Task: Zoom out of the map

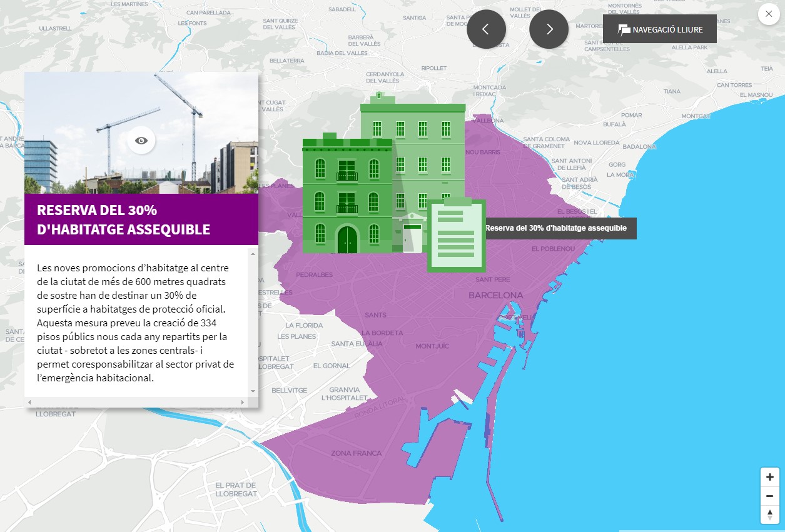Action: tap(769, 496)
